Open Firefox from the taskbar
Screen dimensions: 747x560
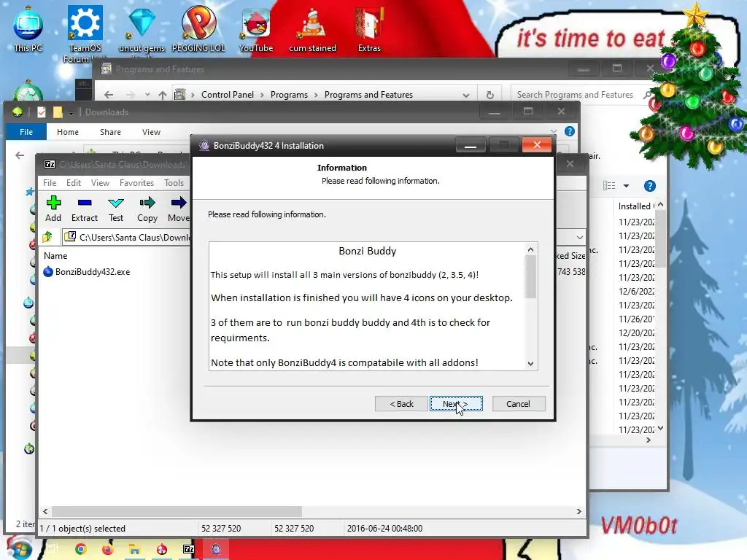click(x=108, y=549)
